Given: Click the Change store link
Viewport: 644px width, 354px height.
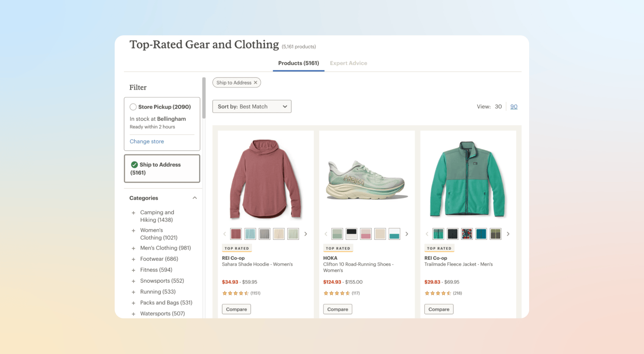Looking at the screenshot, I should point(147,141).
